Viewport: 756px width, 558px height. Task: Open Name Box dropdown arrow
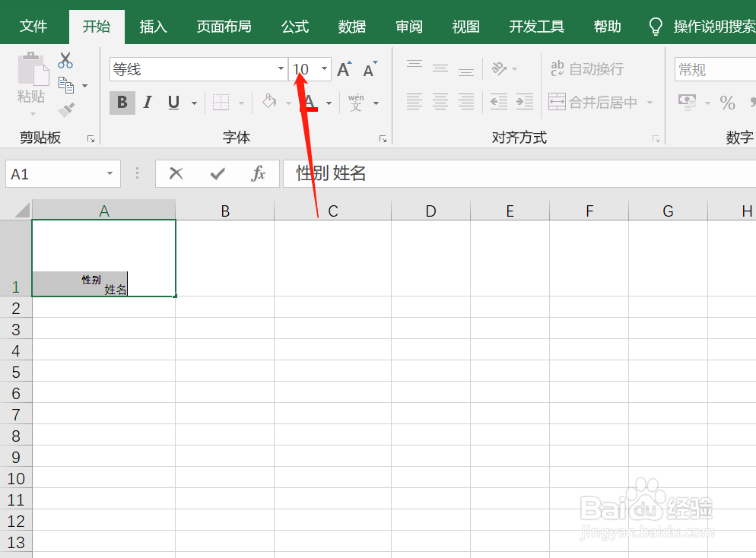pos(110,173)
